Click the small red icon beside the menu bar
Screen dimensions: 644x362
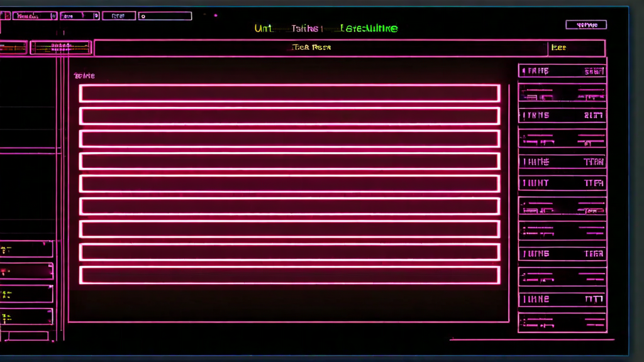click(204, 14)
